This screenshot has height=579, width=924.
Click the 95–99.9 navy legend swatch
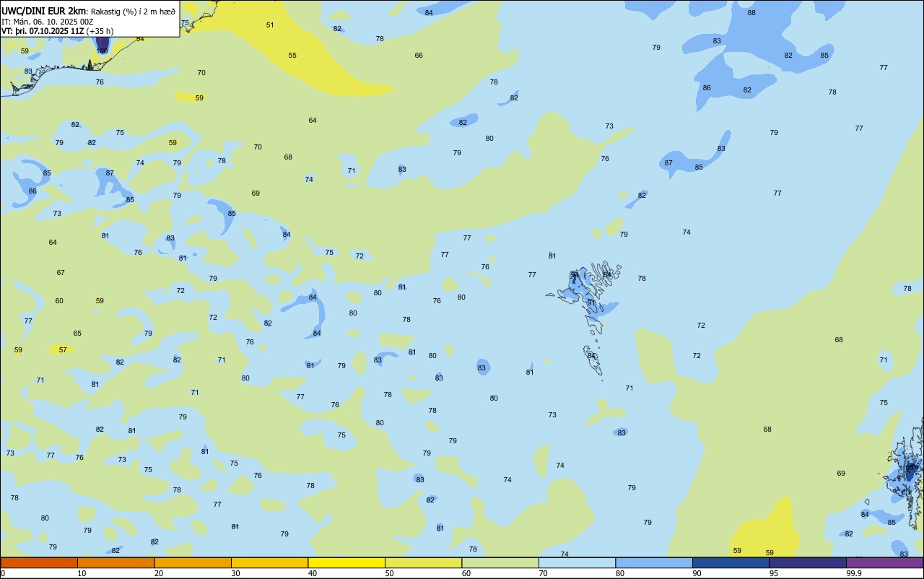[808, 562]
